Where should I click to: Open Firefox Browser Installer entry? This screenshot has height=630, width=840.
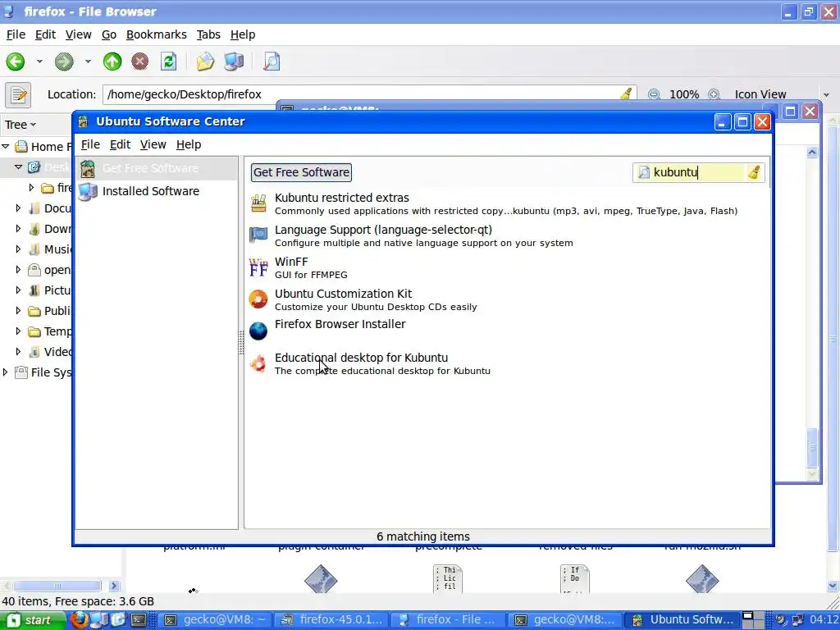click(506, 331)
